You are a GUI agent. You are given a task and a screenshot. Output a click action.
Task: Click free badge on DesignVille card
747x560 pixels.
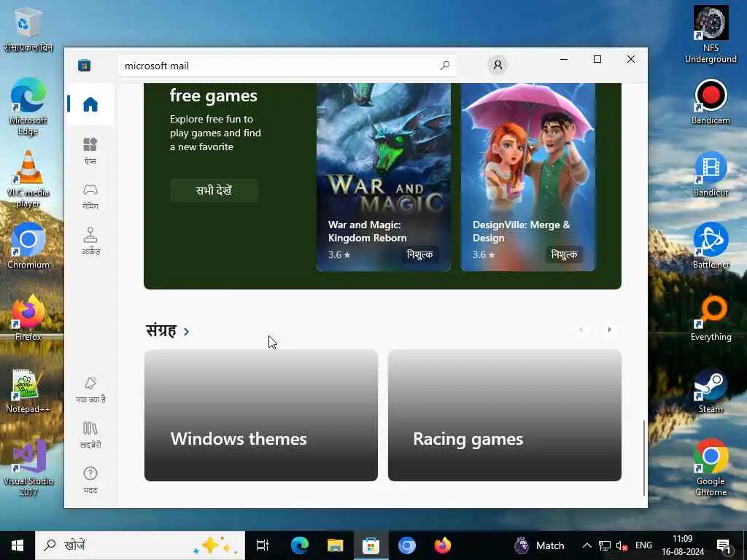point(564,254)
